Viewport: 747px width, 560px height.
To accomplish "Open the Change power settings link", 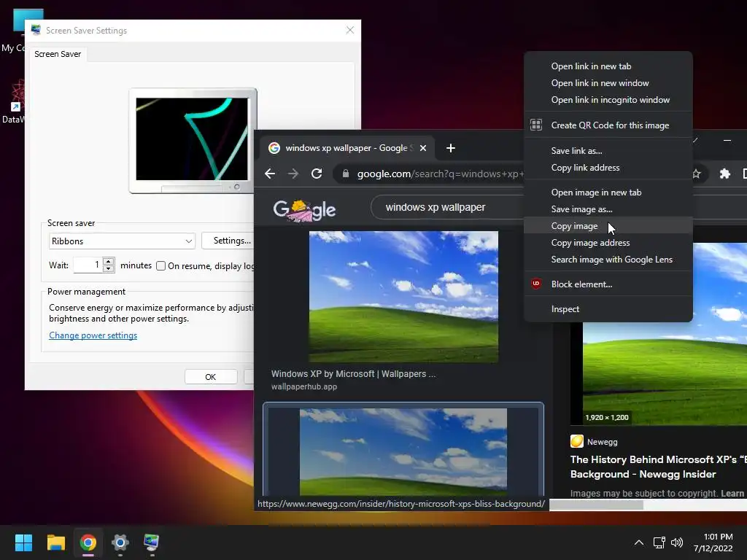I will [x=93, y=335].
